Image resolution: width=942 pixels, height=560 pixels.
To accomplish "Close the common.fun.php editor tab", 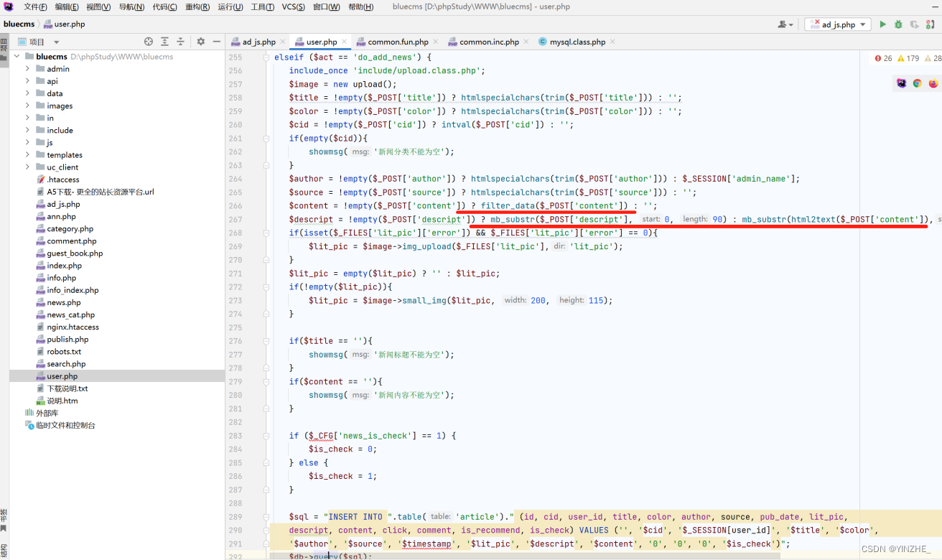I will [435, 42].
